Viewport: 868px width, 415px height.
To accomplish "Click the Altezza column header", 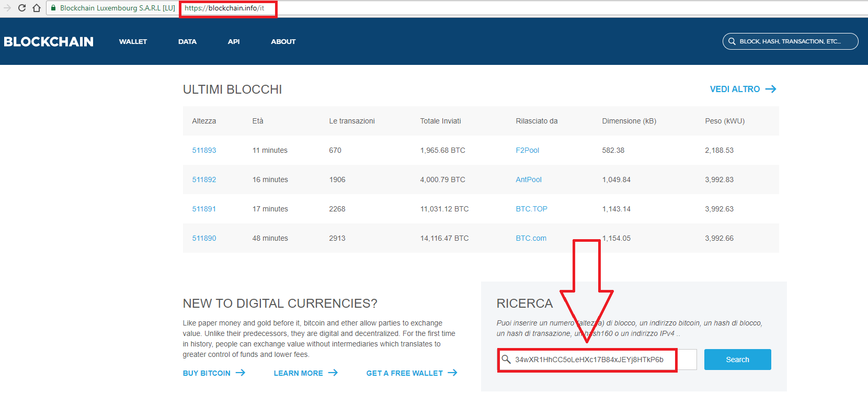I will (x=204, y=121).
